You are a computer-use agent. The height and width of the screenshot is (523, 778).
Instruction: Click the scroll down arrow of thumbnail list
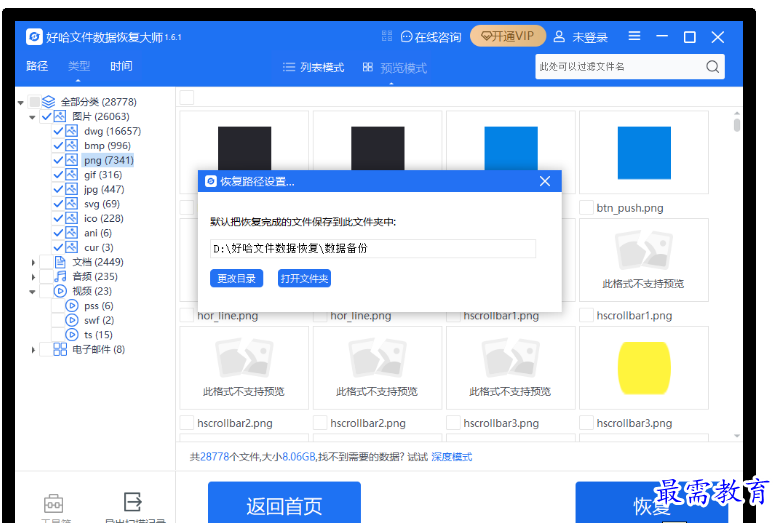(x=737, y=436)
